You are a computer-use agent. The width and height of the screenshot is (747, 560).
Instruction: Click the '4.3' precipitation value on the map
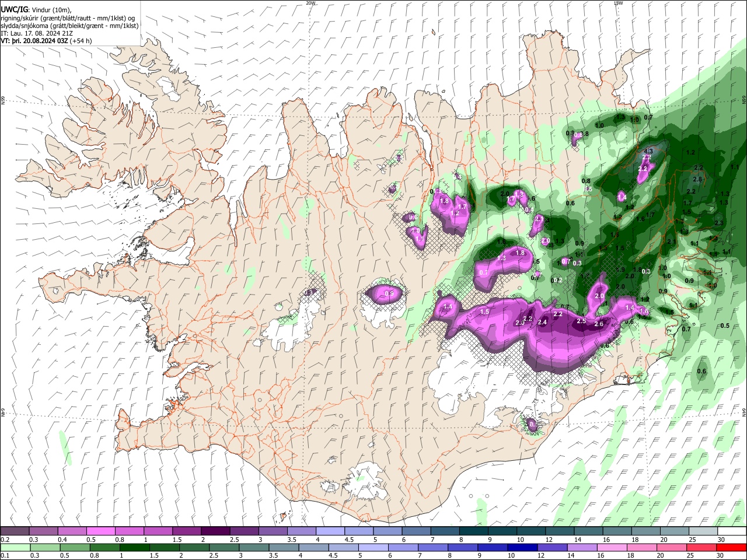click(x=648, y=152)
